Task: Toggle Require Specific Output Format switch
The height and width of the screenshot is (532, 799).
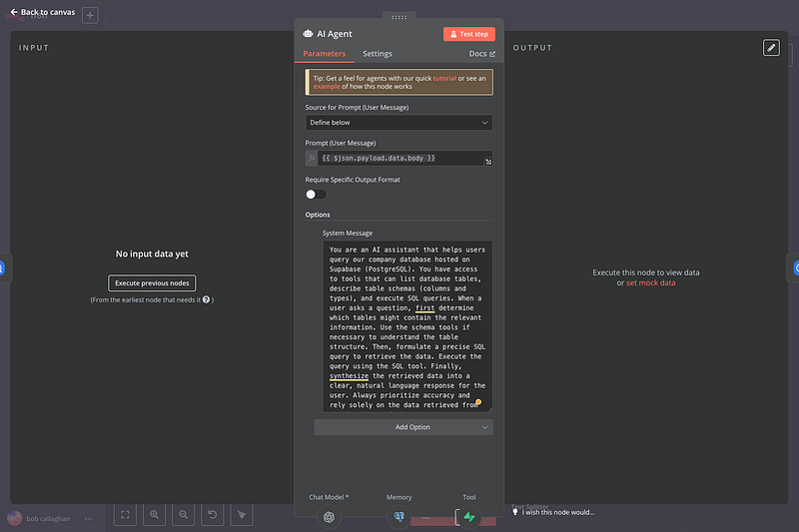Action: [316, 194]
